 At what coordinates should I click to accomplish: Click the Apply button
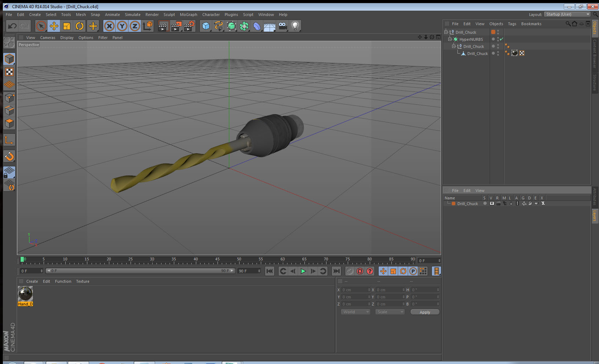pyautogui.click(x=425, y=312)
